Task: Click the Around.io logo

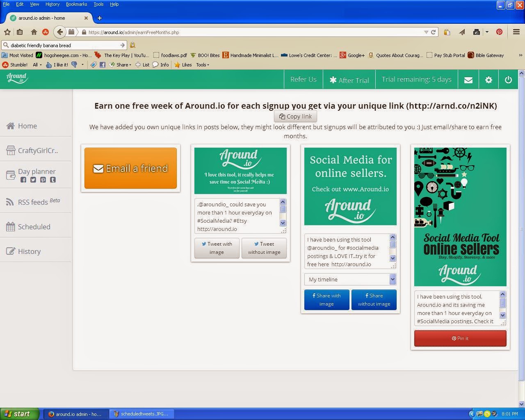Action: [17, 78]
